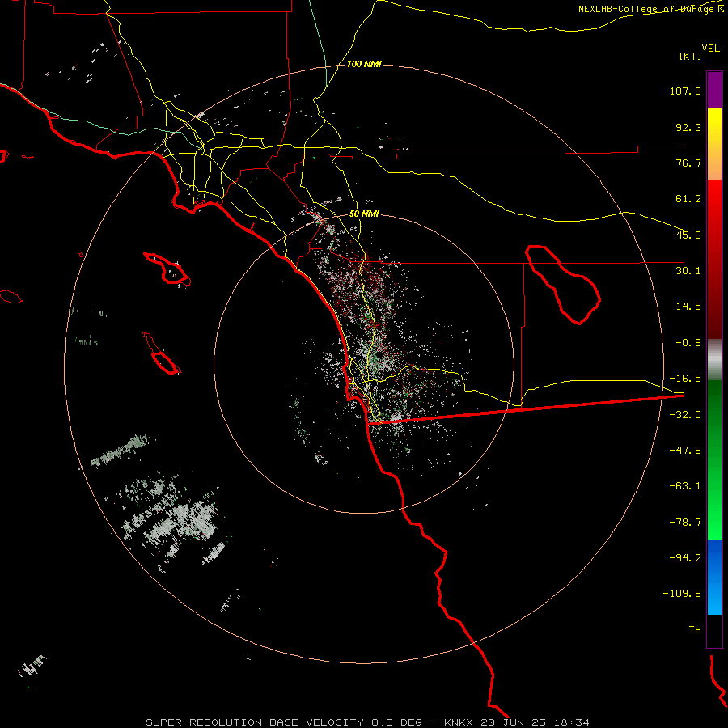Pick the yellow-orange segment of the color bar
This screenshot has height=728, width=728.
click(714, 144)
